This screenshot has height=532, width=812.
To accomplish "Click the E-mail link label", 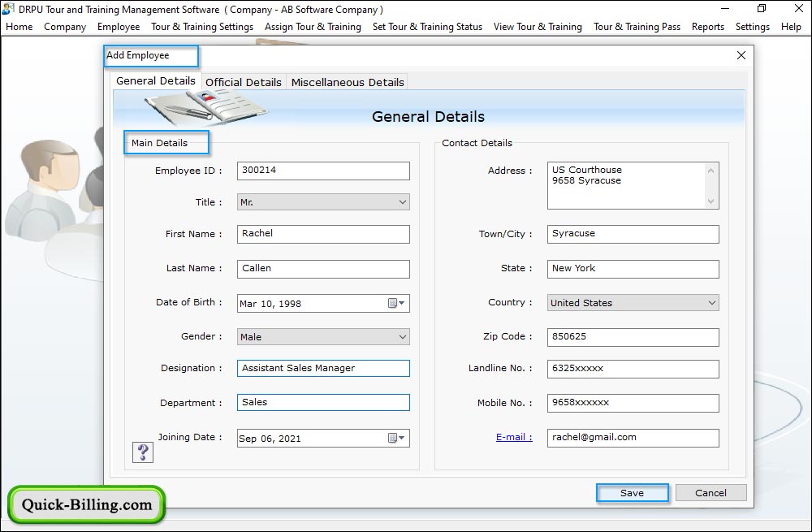I will coord(514,437).
